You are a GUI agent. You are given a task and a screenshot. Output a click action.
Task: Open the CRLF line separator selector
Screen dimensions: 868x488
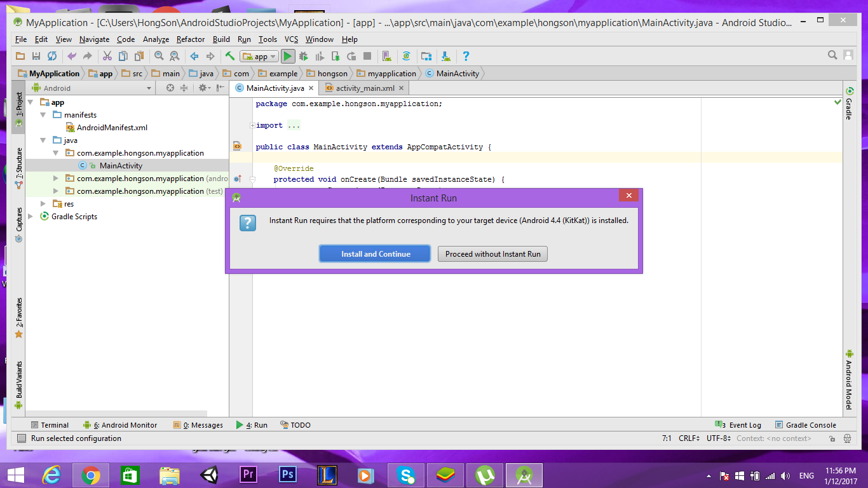(x=689, y=438)
